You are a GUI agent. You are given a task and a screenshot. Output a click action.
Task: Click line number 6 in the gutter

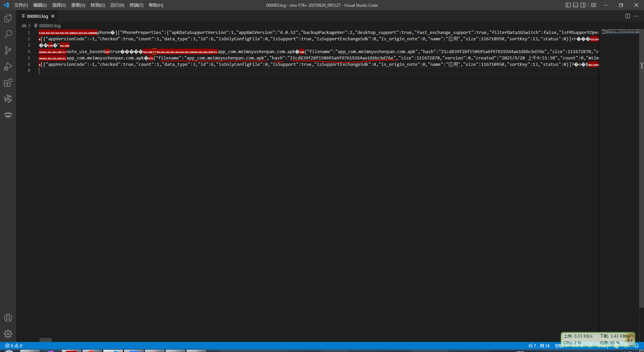29,64
